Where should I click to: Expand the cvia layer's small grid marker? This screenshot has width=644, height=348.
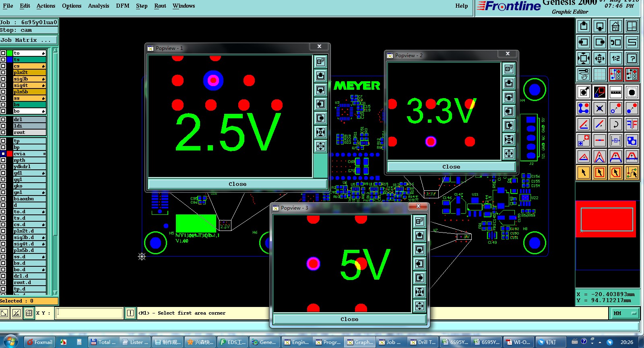(44, 154)
